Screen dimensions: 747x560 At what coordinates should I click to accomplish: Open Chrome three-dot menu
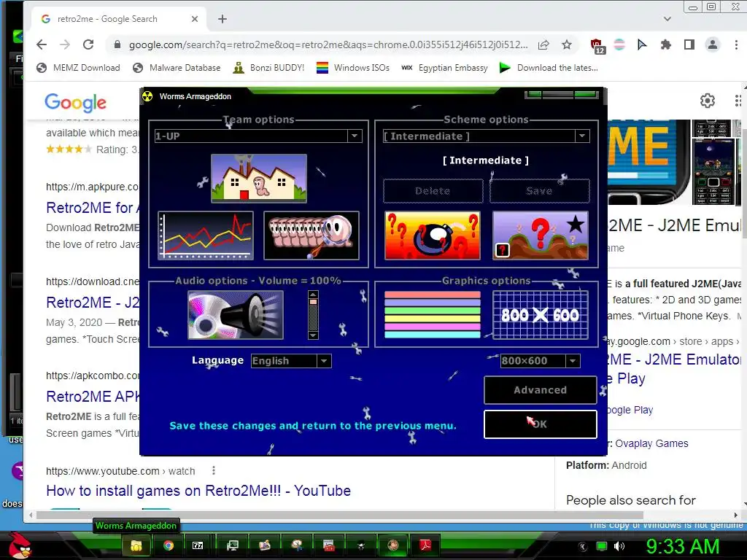tap(736, 44)
